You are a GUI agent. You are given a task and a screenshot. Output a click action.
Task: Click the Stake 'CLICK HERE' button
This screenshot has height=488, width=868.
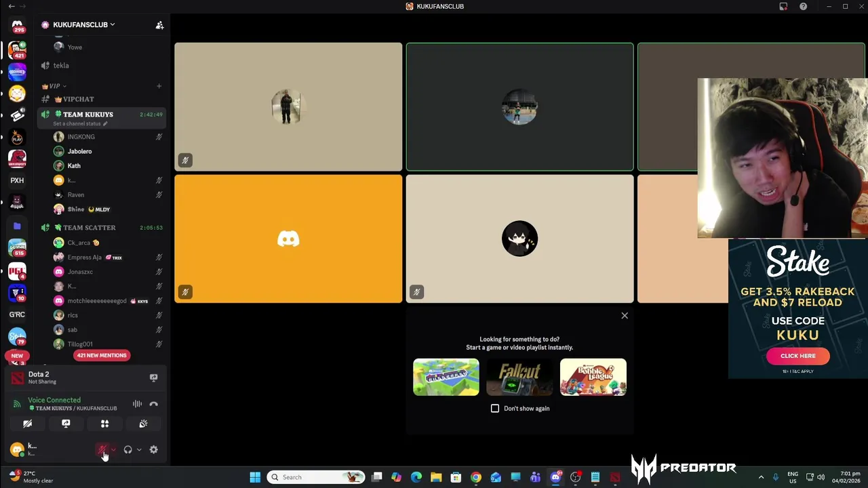click(798, 356)
